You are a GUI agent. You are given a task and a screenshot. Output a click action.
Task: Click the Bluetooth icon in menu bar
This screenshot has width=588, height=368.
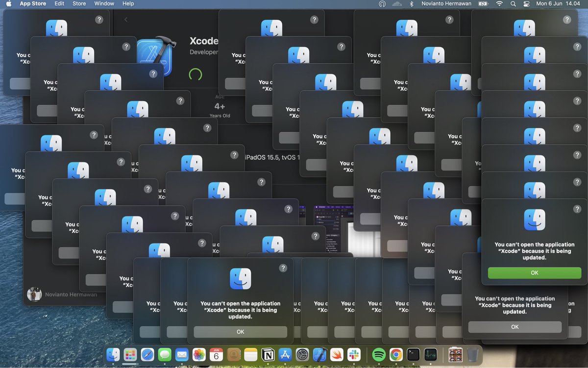click(412, 3)
